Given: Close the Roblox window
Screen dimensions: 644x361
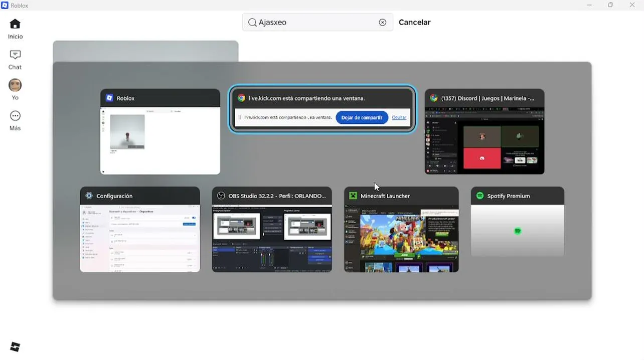Looking at the screenshot, I should (632, 5).
